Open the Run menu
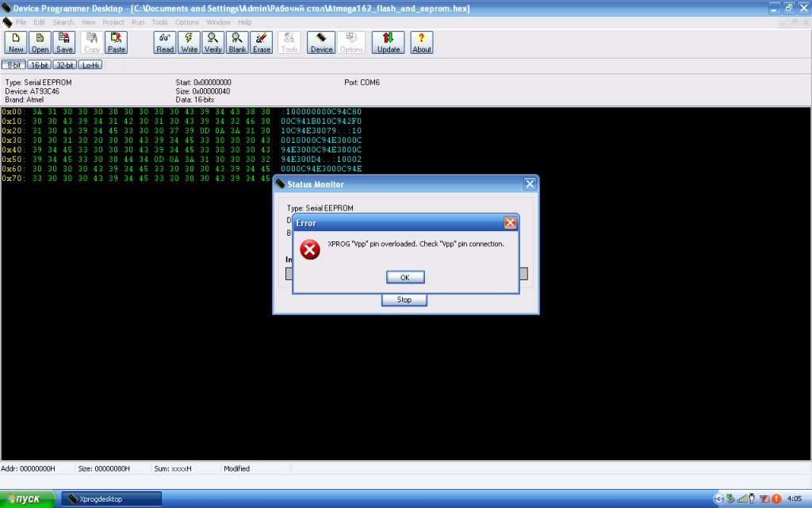Viewport: 812px width, 508px height. [x=138, y=22]
